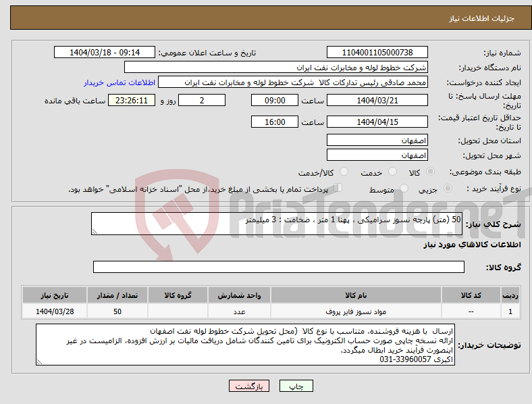Click the delivery city field اصفهان
The height and width of the screenshot is (404, 532).
(x=377, y=155)
